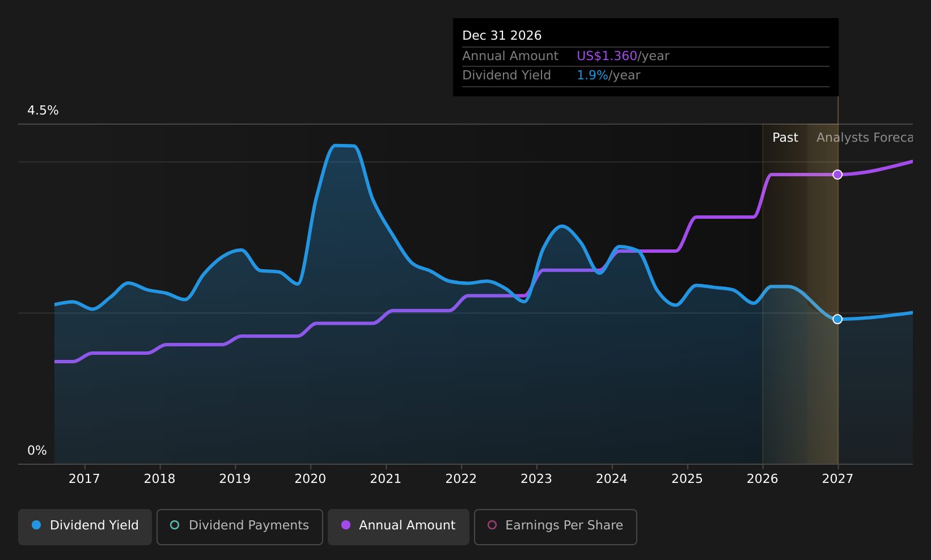This screenshot has height=560, width=931.
Task: Click the 2022 x-axis label
Action: pos(462,479)
